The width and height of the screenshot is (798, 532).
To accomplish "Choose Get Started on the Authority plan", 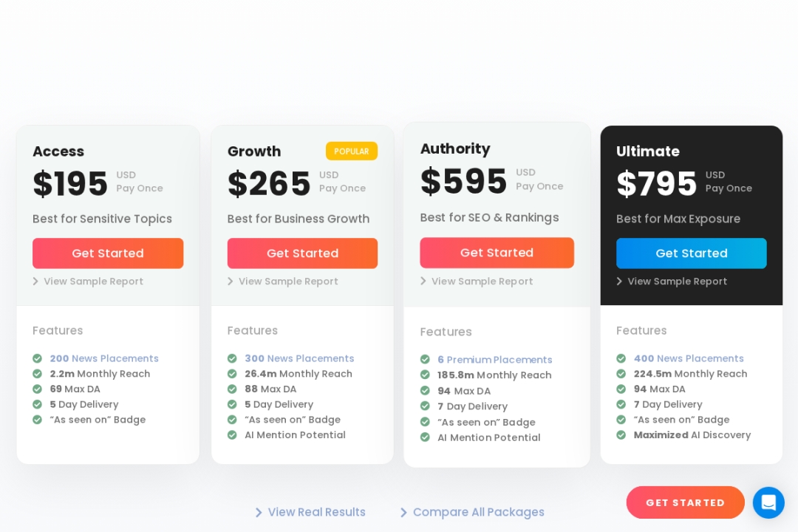I will tap(497, 253).
